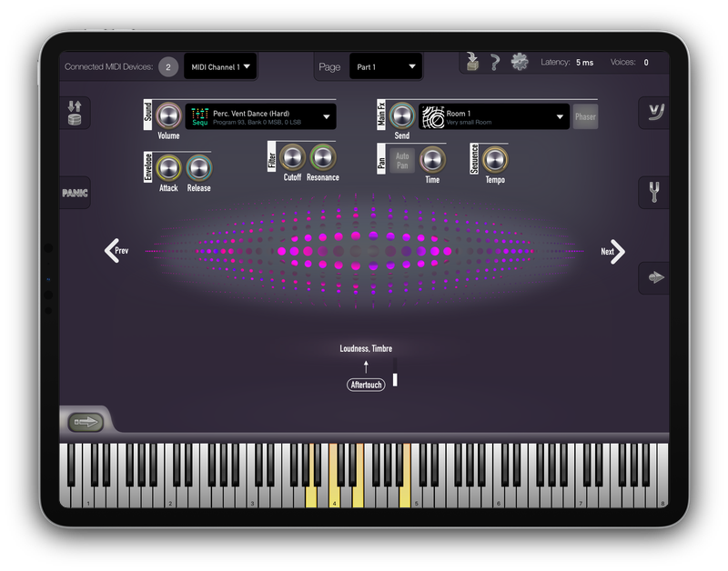Click the keyboard arrow tab above piano
The height and width of the screenshot is (571, 728).
tap(86, 422)
